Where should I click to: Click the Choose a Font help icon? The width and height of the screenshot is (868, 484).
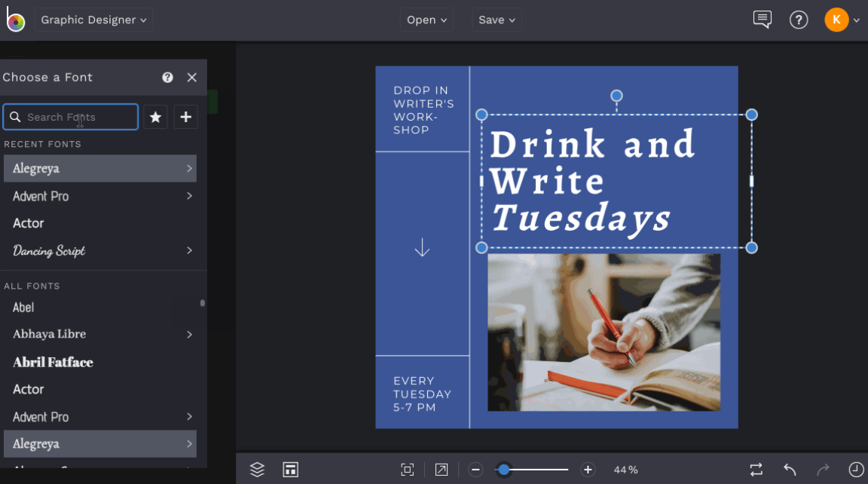click(167, 78)
